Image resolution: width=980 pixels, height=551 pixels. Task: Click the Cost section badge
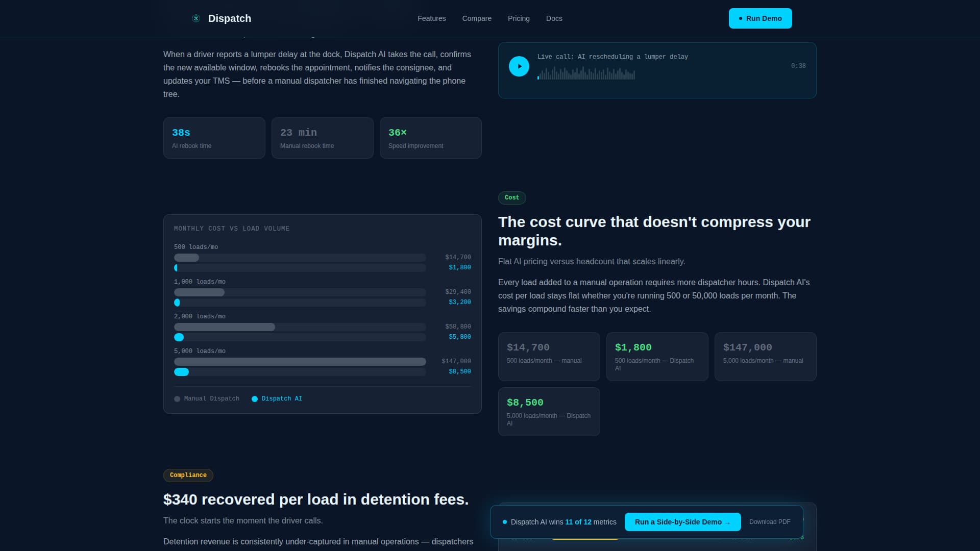coord(512,198)
